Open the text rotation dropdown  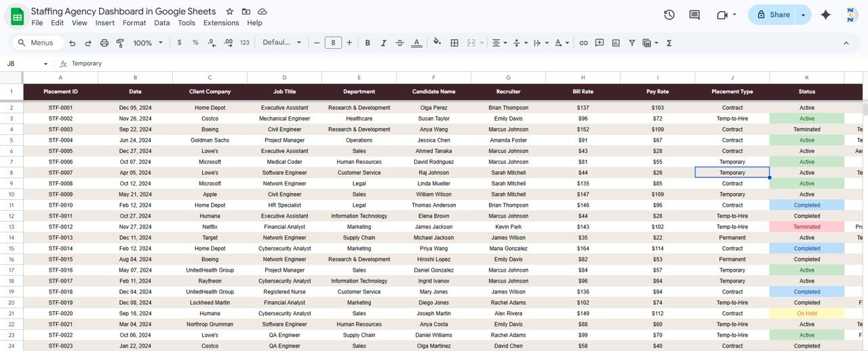pyautogui.click(x=561, y=43)
